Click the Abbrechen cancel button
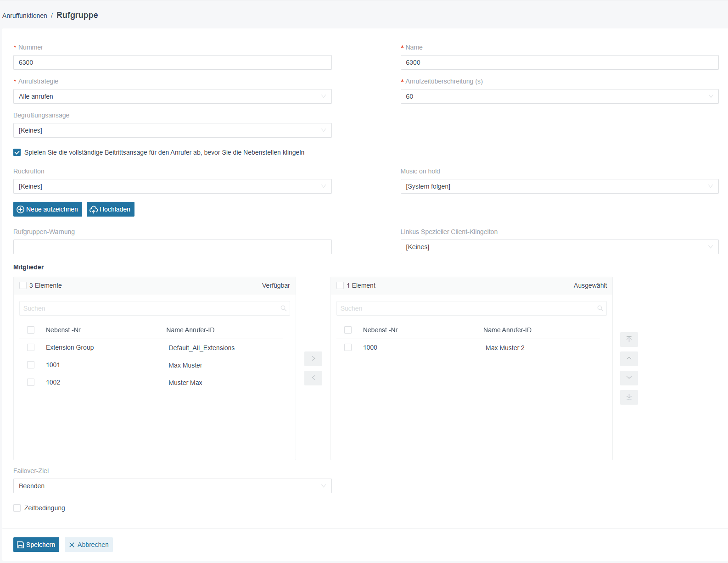 (x=89, y=545)
